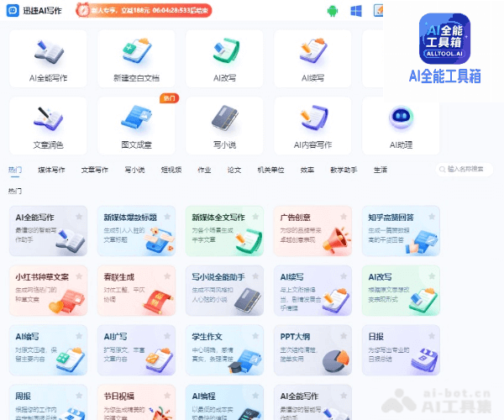Viewport: 504px width, 420px height.
Task: Toggle the star on 写小说全能助手 card
Action: coord(255,276)
